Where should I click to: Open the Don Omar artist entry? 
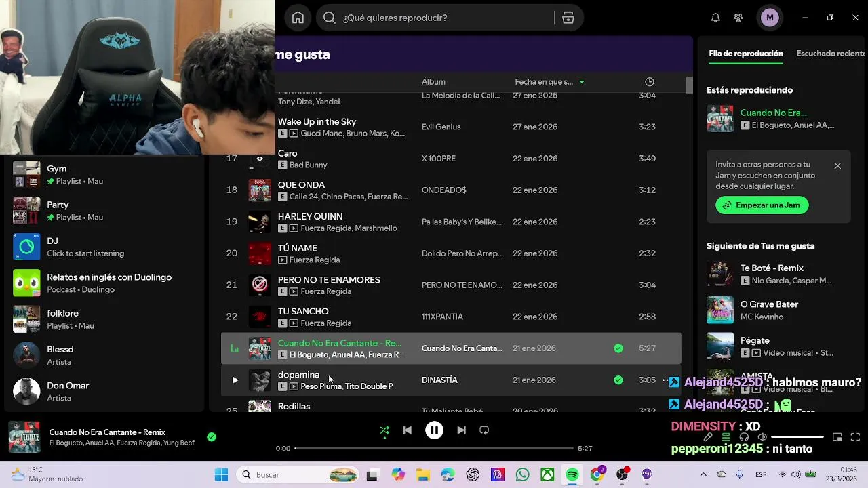[105, 391]
